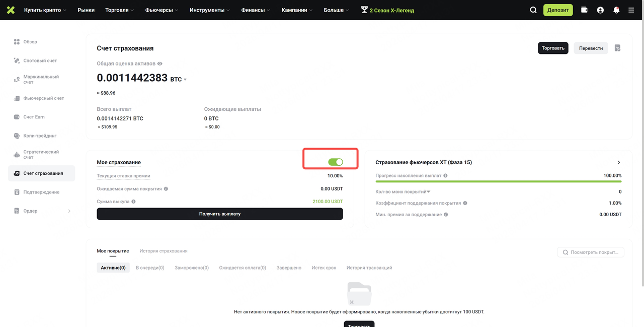This screenshot has width=644, height=327.
Task: Click the green Депозит button
Action: (558, 10)
